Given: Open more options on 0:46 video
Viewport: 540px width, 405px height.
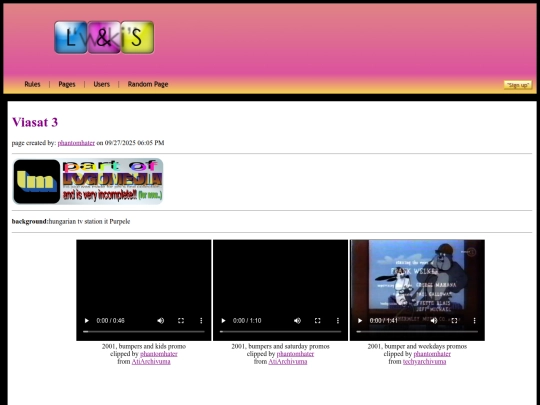Looking at the screenshot, I should tap(201, 321).
